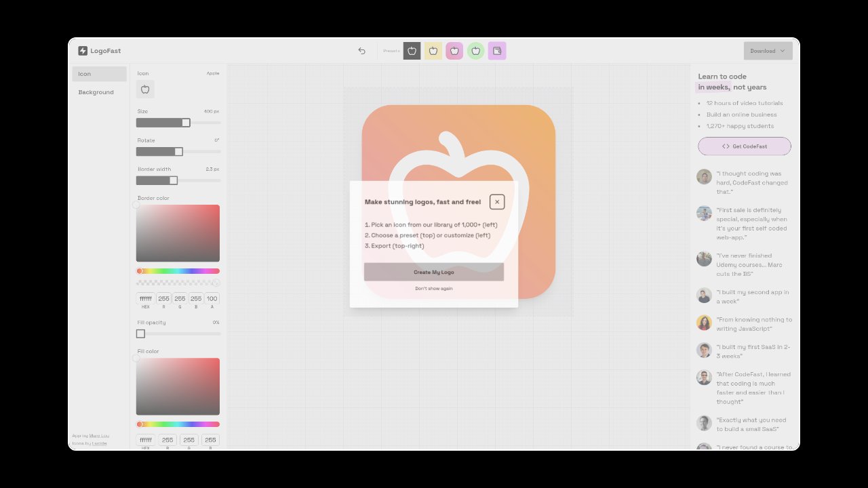The height and width of the screenshot is (488, 868).
Task: Click the Border color HEX input field
Action: (146, 299)
